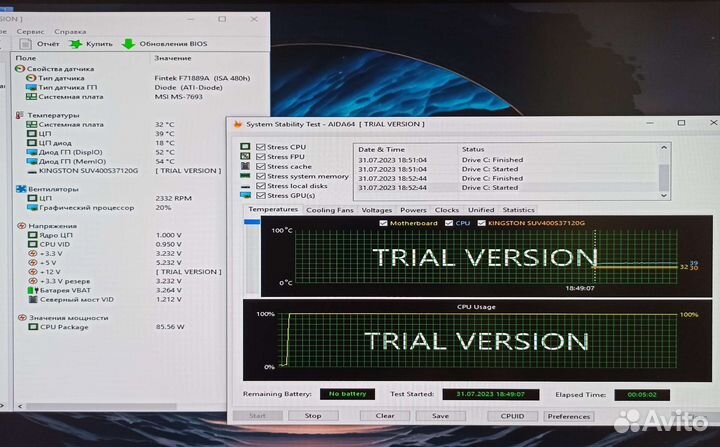Click the Батарея VBAT battery icon
This screenshot has width=720, height=447.
pos(33,290)
